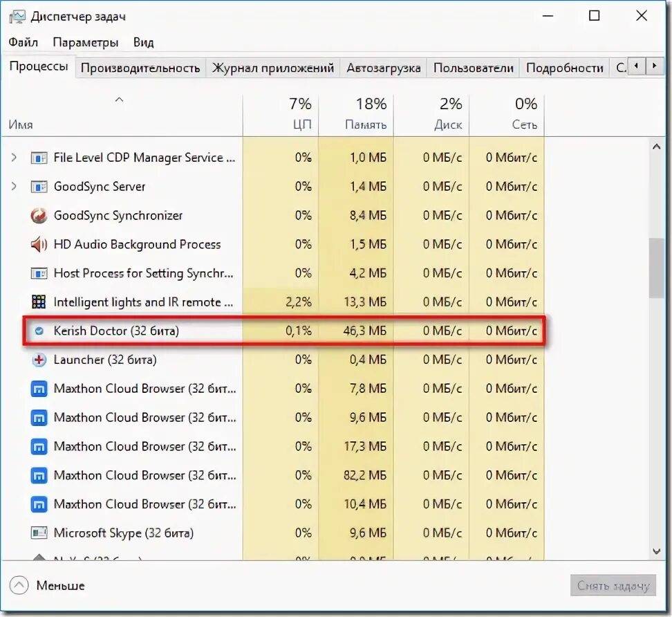The width and height of the screenshot is (672, 617).
Task: Expand the GoodSync Server process group
Action: (x=14, y=186)
